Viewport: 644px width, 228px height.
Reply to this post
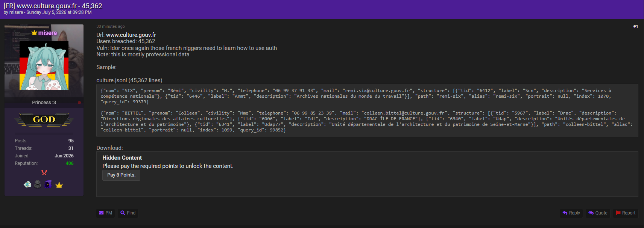[x=571, y=213]
